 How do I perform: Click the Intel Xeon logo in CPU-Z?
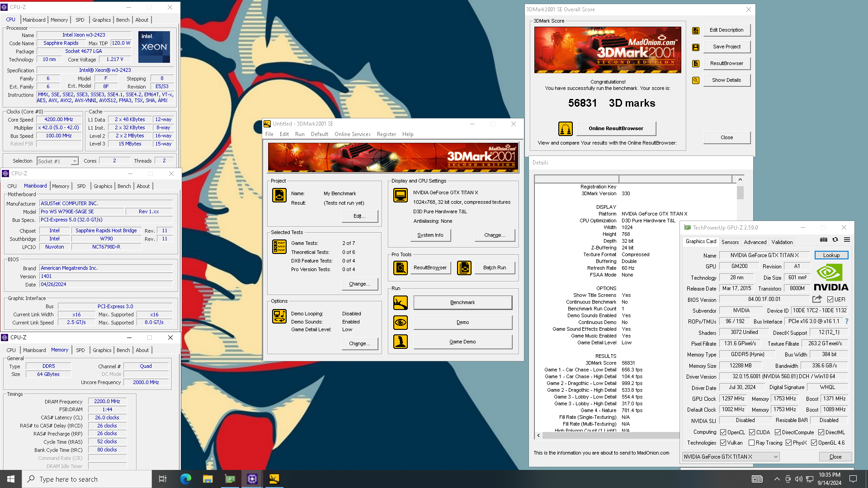pos(154,47)
